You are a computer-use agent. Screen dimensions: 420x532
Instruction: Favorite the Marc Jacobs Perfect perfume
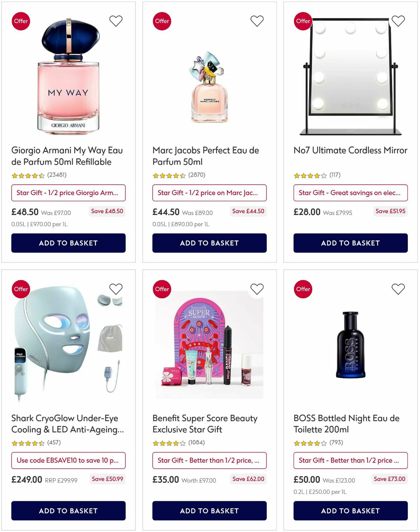(257, 21)
